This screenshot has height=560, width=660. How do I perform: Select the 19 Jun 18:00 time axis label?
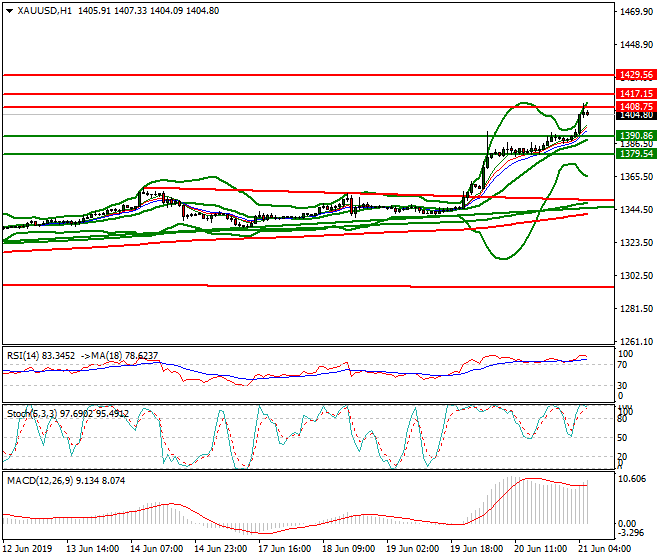coord(476,549)
